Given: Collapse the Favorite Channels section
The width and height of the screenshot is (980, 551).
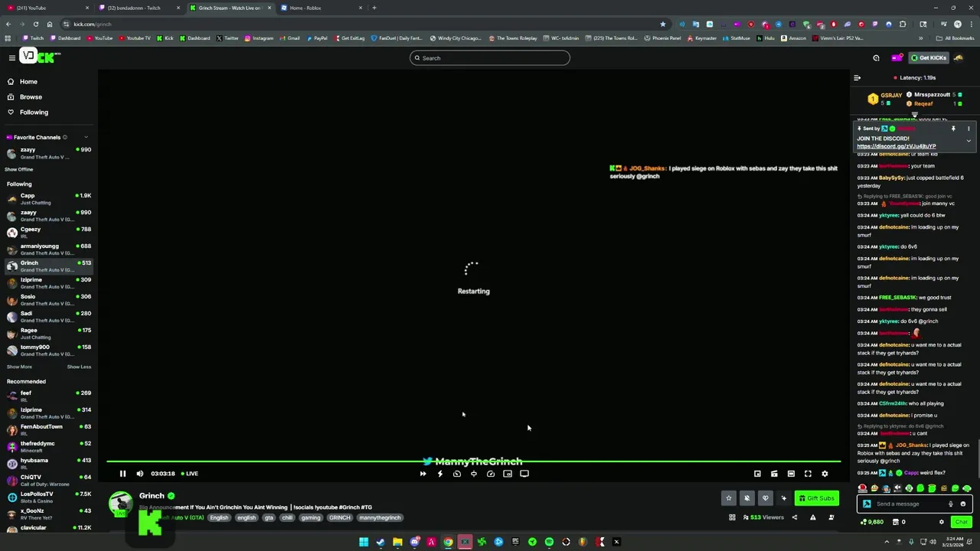Looking at the screenshot, I should coord(86,137).
